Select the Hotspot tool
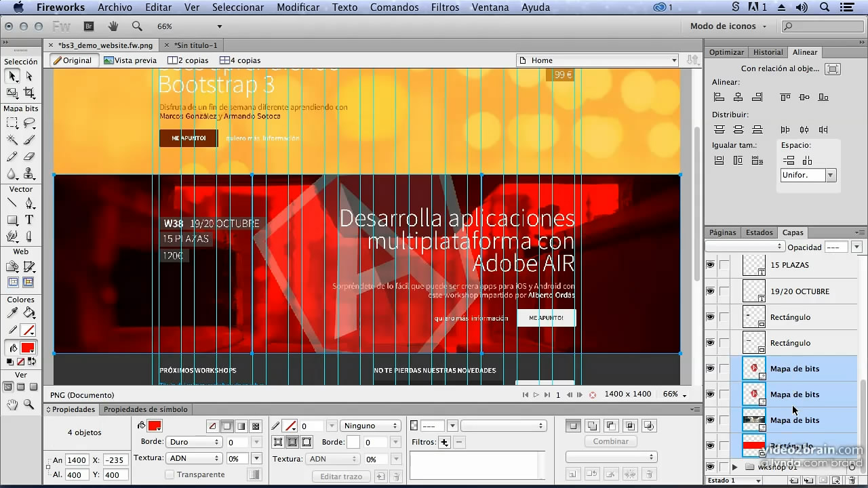Image resolution: width=868 pixels, height=488 pixels. (13, 266)
